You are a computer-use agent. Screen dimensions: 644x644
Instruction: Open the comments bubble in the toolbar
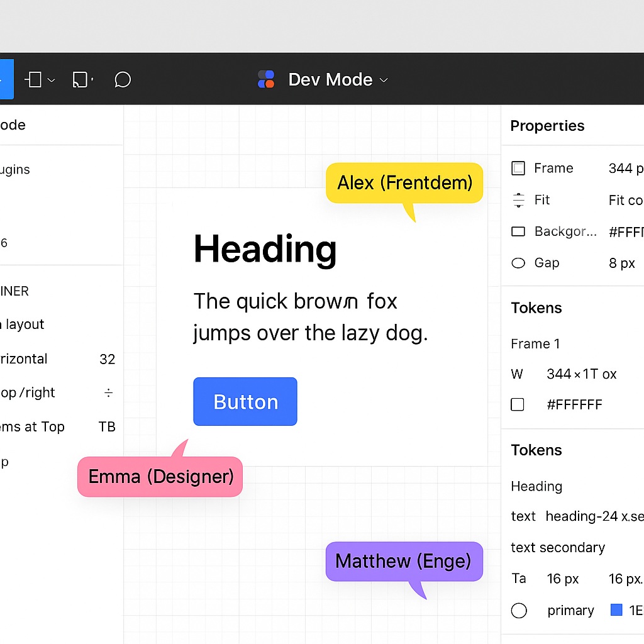pos(122,79)
